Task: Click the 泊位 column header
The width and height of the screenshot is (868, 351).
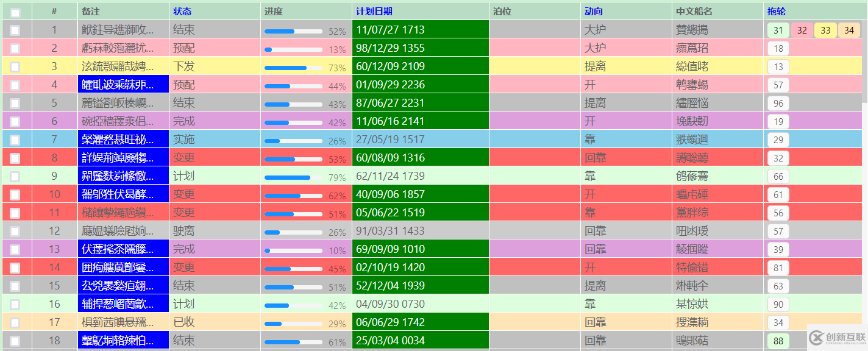Action: point(502,12)
